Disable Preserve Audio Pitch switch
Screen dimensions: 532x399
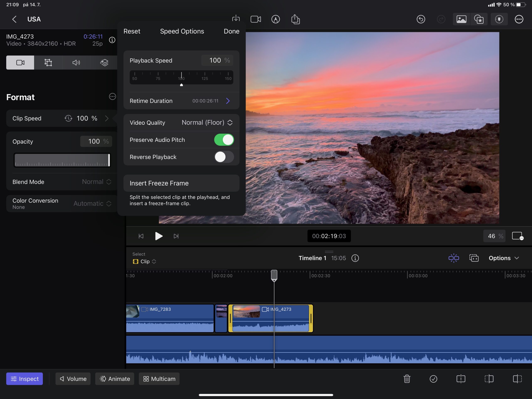point(224,140)
